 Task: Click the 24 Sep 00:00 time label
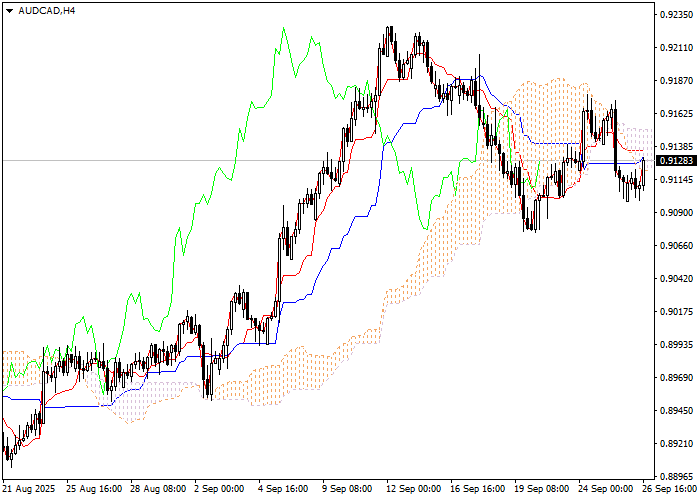(606, 489)
